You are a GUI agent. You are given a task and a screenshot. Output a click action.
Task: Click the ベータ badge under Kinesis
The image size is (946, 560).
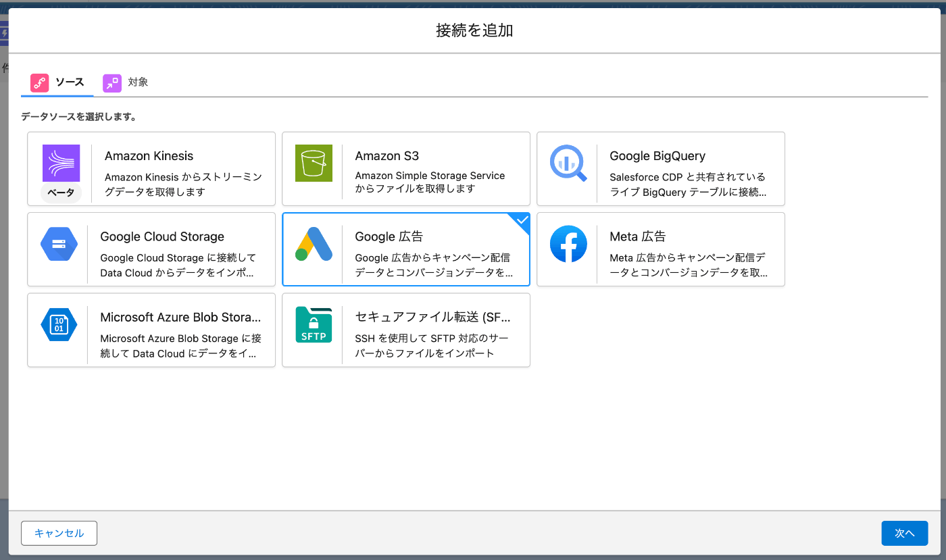(61, 193)
